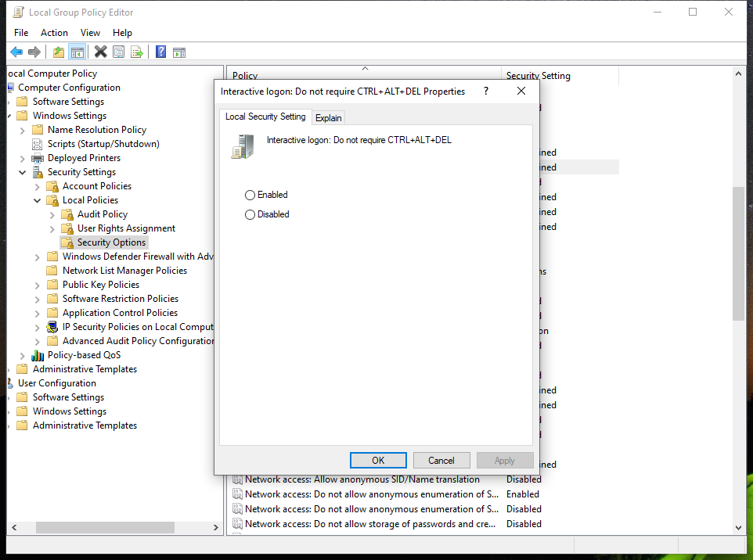Open the File menu

(21, 33)
